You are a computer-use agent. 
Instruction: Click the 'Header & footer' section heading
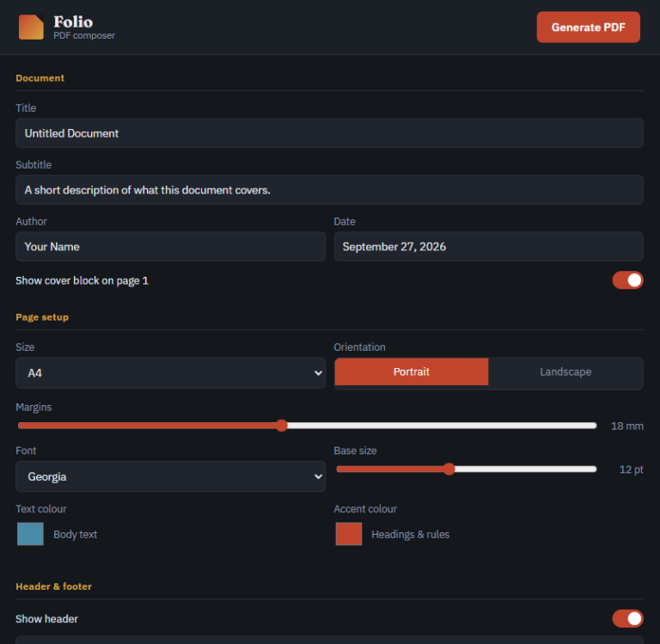click(x=53, y=586)
